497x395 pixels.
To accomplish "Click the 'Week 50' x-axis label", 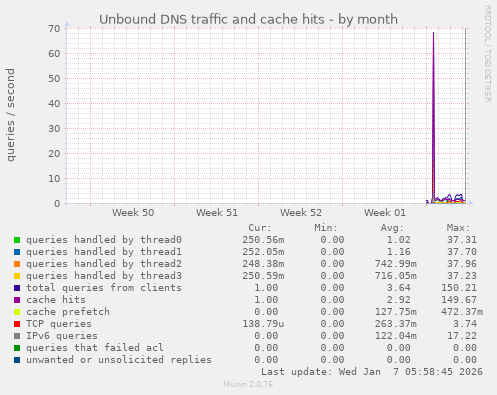I will coord(133,213).
